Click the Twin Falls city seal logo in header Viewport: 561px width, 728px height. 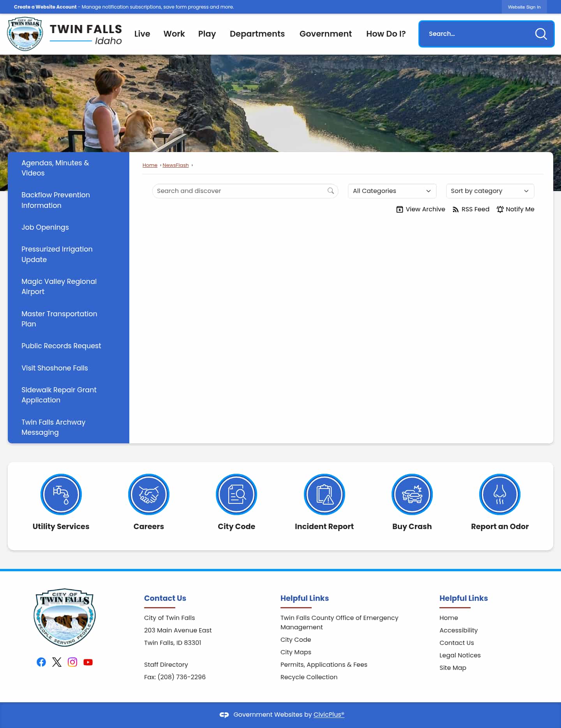coord(25,34)
